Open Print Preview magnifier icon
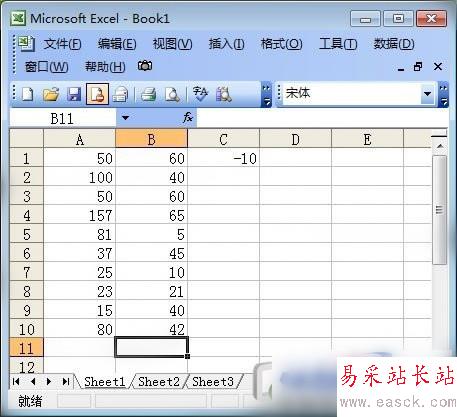This screenshot has height=417, width=457. click(x=172, y=94)
